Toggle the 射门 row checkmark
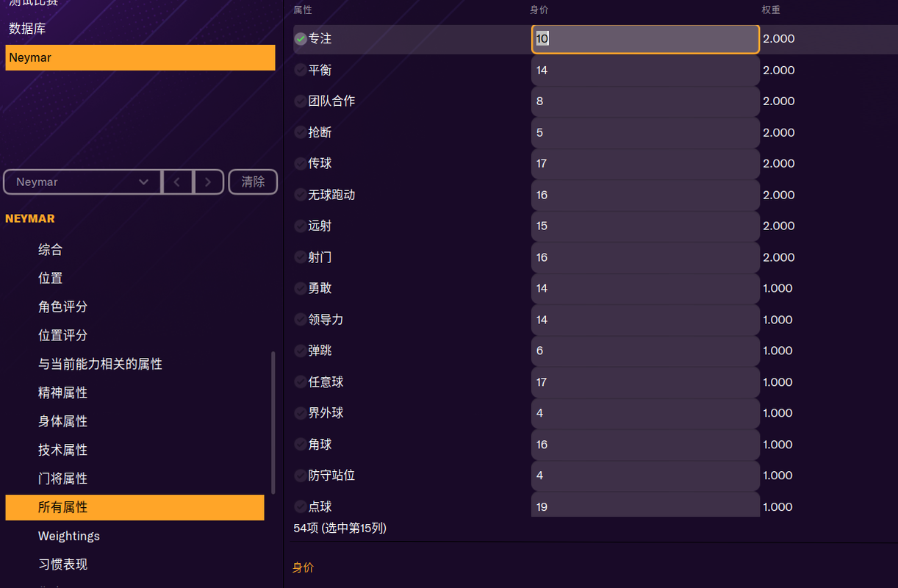898x588 pixels. click(301, 257)
